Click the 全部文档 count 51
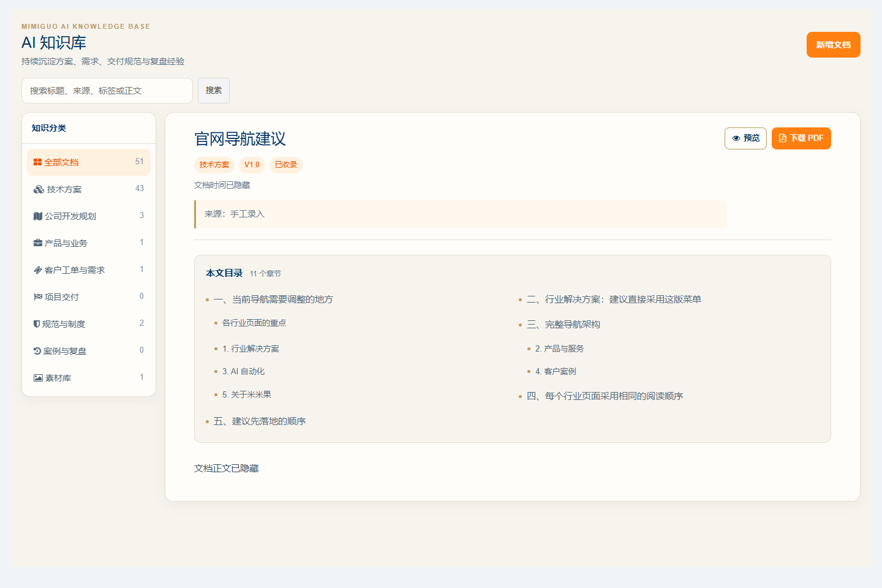Screen dimensions: 882x588 coord(140,162)
